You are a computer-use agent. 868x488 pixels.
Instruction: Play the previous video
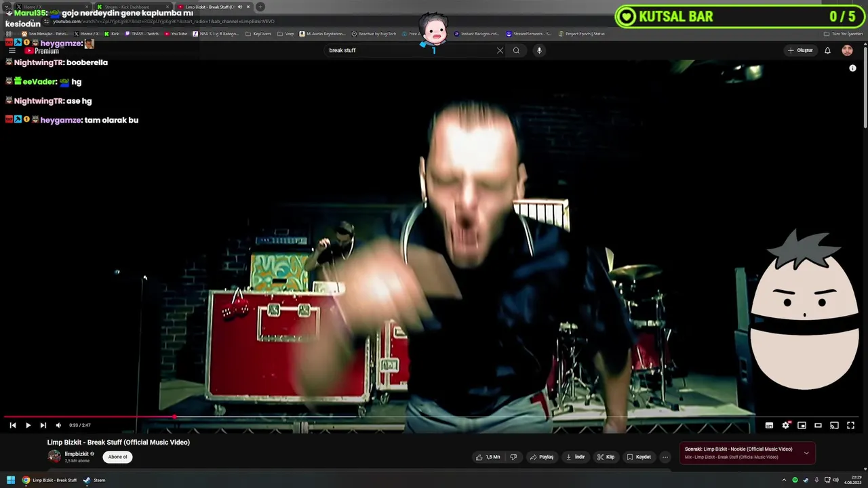click(12, 425)
